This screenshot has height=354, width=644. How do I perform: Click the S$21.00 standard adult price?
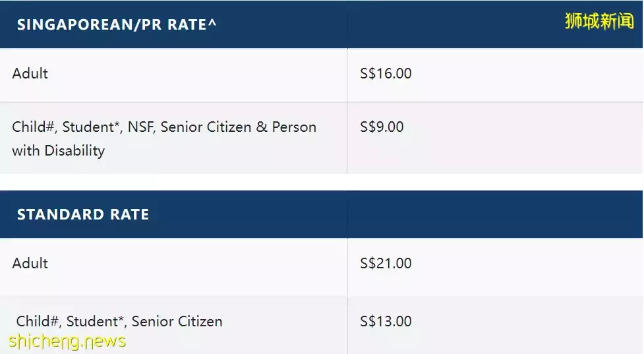tap(386, 263)
